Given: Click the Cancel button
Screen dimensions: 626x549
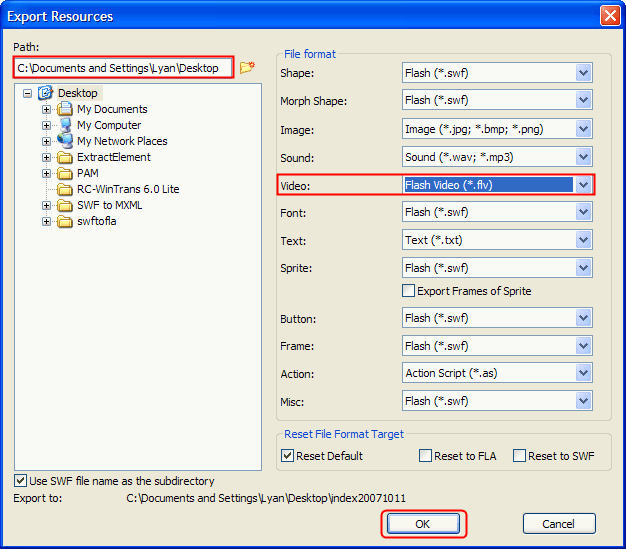Looking at the screenshot, I should click(558, 524).
